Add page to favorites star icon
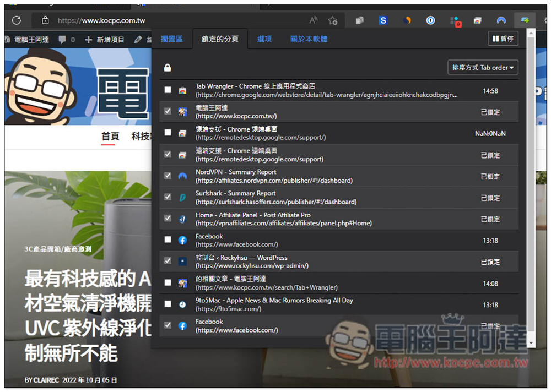Viewport: 551px width, 392px height. [x=333, y=20]
